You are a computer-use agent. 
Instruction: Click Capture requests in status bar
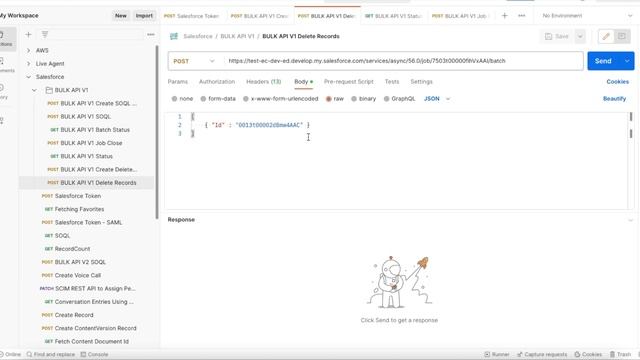click(542, 354)
